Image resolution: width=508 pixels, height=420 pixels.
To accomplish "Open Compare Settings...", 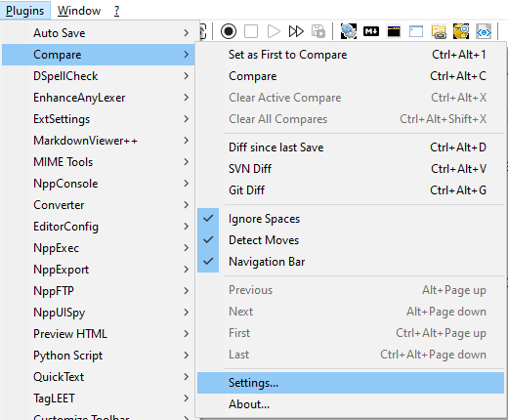I will 351,383.
